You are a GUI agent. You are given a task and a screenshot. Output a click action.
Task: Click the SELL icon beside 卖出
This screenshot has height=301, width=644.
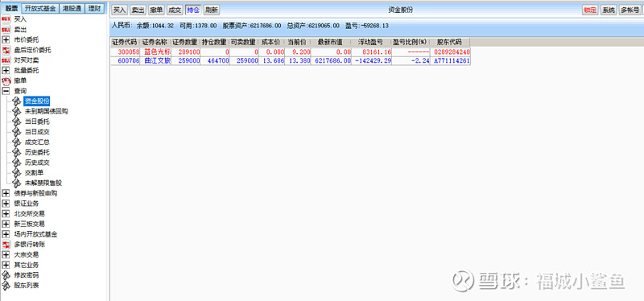pos(6,29)
